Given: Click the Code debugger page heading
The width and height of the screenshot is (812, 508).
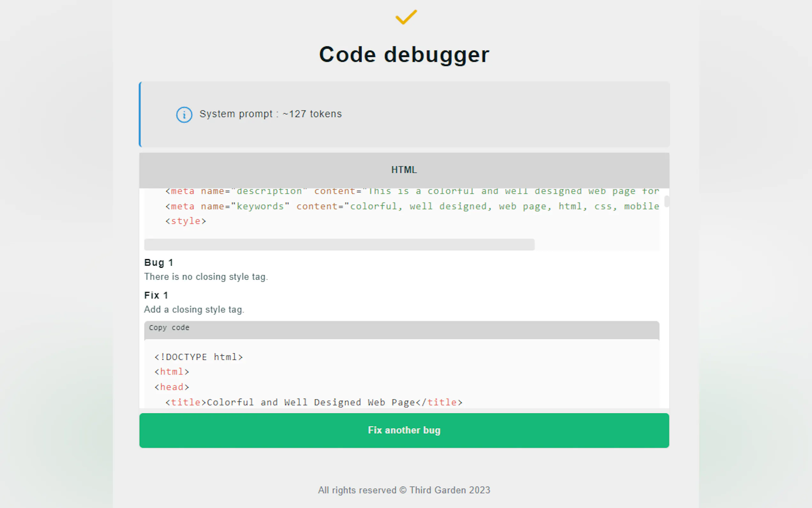Looking at the screenshot, I should click(404, 54).
